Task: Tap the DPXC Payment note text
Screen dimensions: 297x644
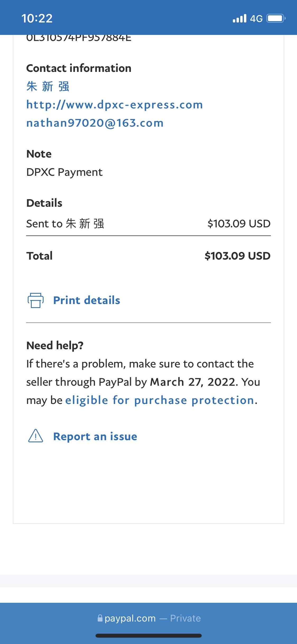Action: 64,172
